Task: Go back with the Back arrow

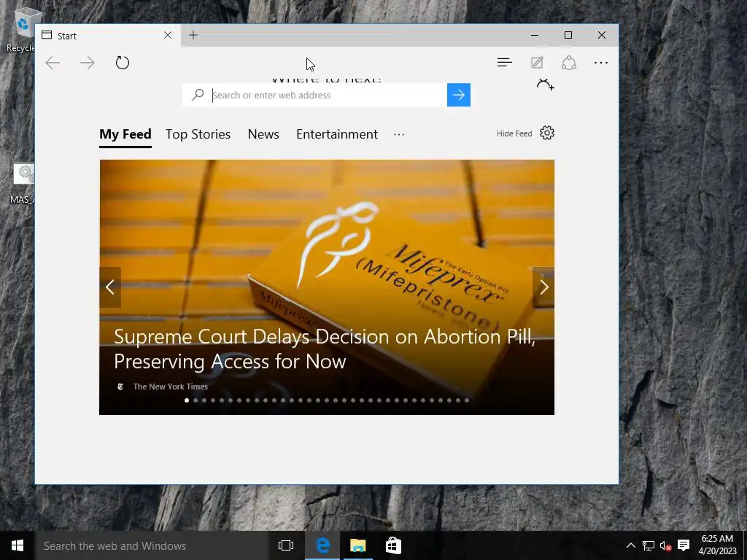Action: tap(53, 63)
